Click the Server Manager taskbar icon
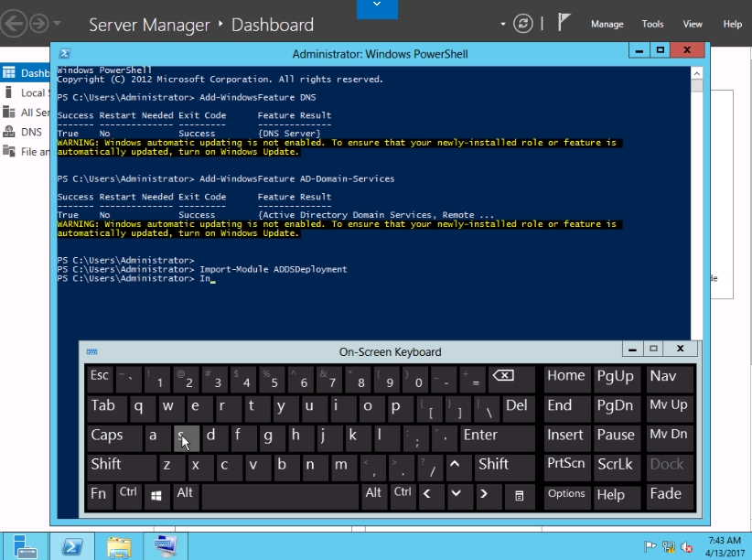The height and width of the screenshot is (560, 752). click(x=25, y=546)
